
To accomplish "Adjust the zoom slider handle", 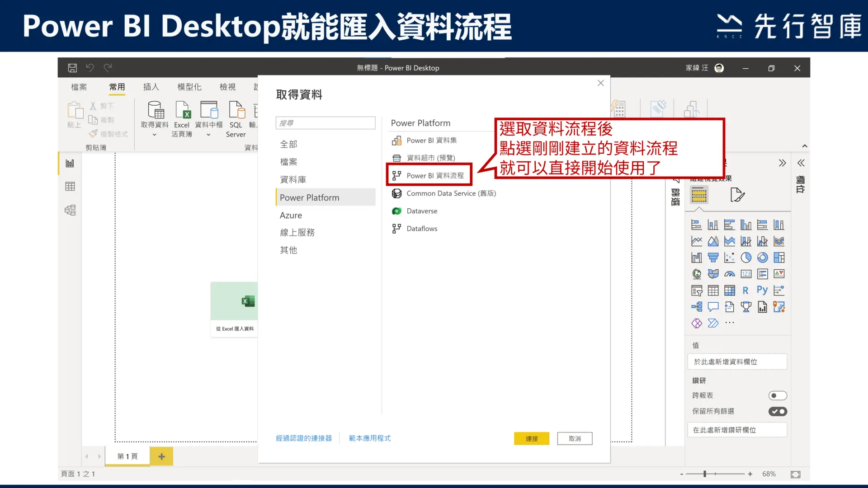I will click(x=705, y=474).
